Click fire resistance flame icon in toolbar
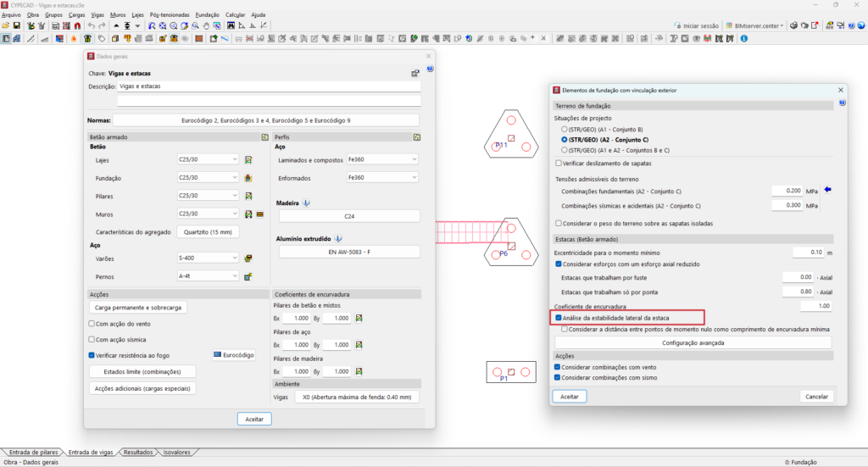Image resolution: width=868 pixels, height=467 pixels. tap(74, 39)
